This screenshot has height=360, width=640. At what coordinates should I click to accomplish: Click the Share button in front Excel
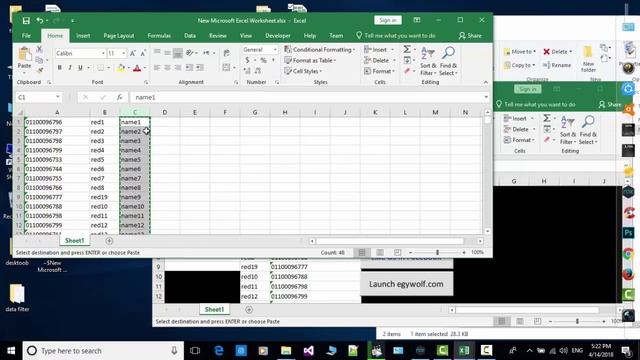coord(470,36)
